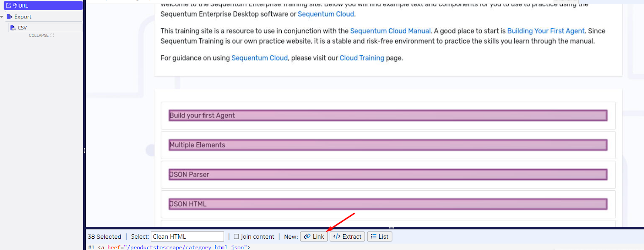Click the selected element HTML source line
This screenshot has width=644, height=250.
[169, 247]
